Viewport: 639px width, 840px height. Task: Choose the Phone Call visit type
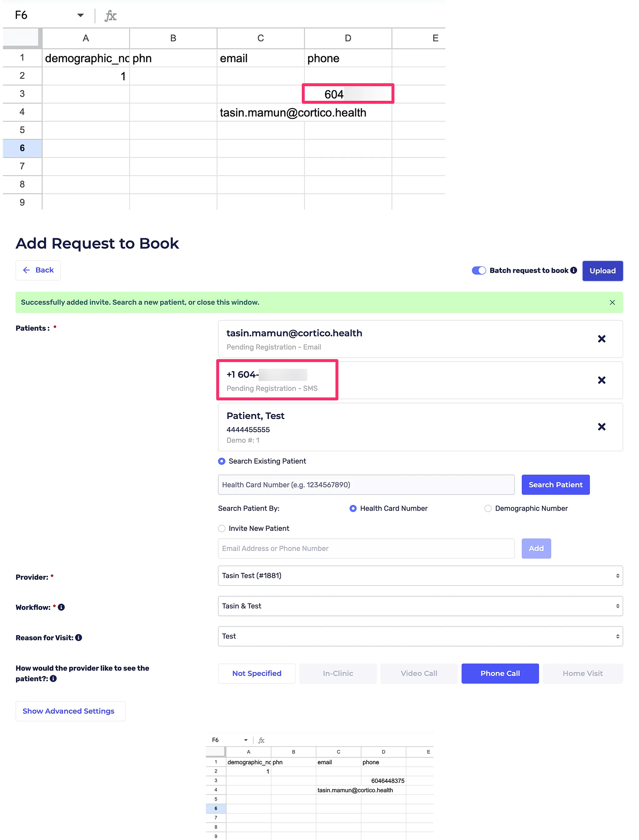tap(500, 673)
